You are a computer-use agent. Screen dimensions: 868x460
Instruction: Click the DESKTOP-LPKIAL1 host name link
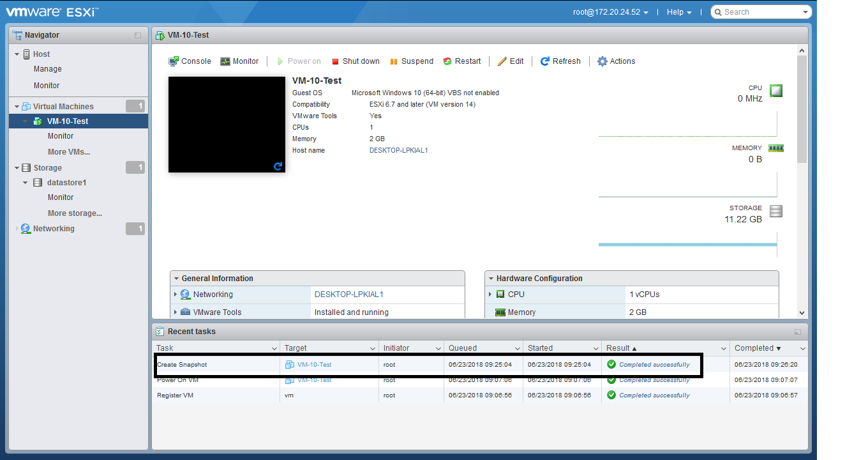tap(398, 150)
